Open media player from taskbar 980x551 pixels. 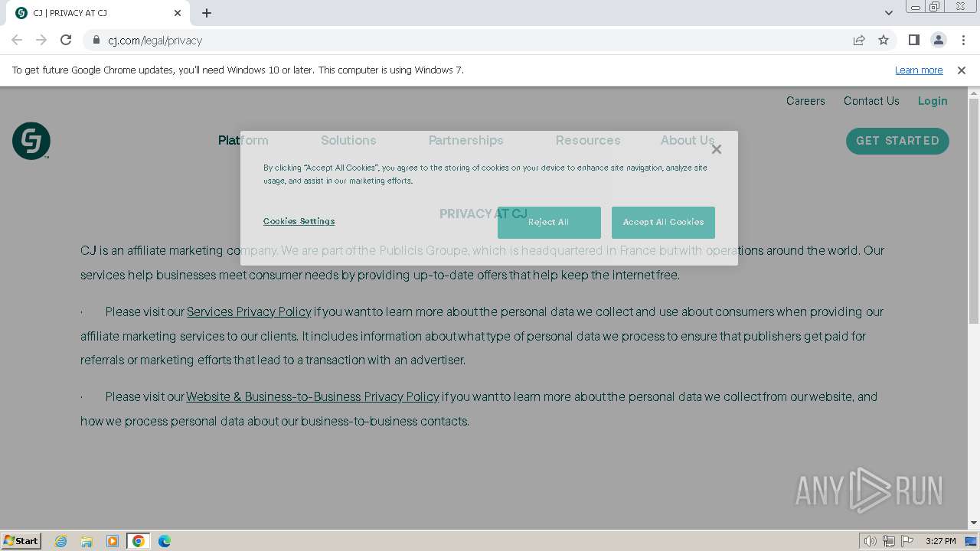pyautogui.click(x=113, y=541)
